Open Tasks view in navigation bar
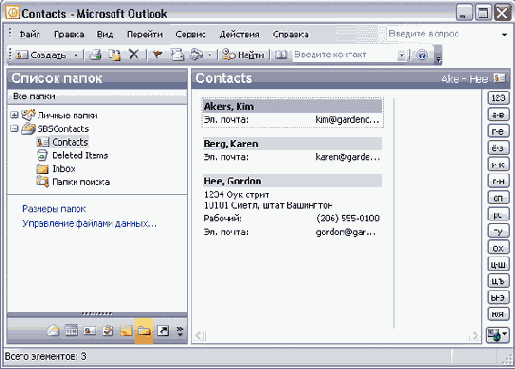The width and height of the screenshot is (515, 369). tap(108, 331)
